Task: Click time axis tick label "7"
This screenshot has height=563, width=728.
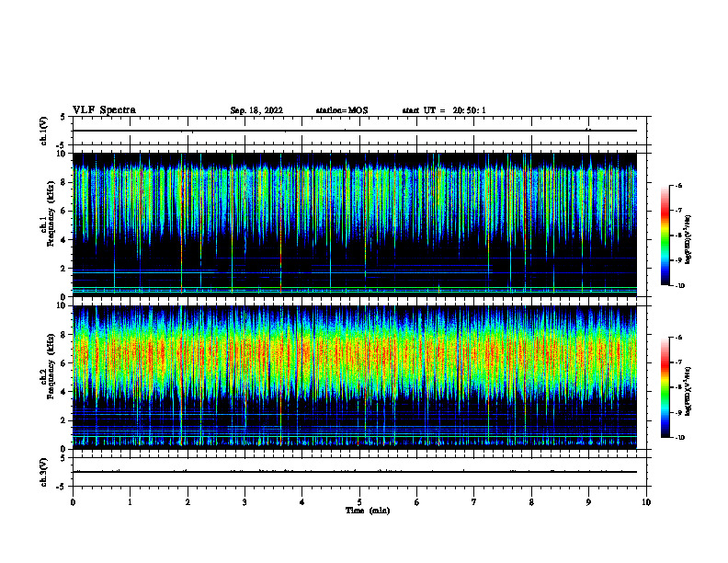Action: click(474, 502)
